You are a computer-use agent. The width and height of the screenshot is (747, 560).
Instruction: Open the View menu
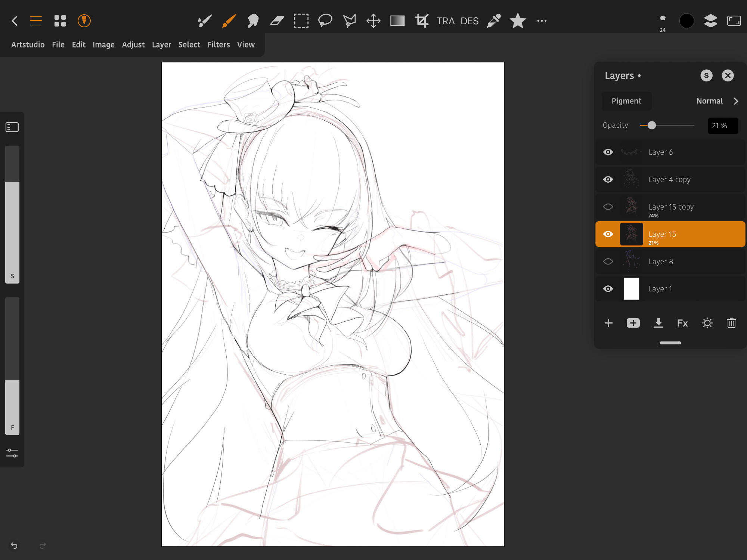(246, 44)
